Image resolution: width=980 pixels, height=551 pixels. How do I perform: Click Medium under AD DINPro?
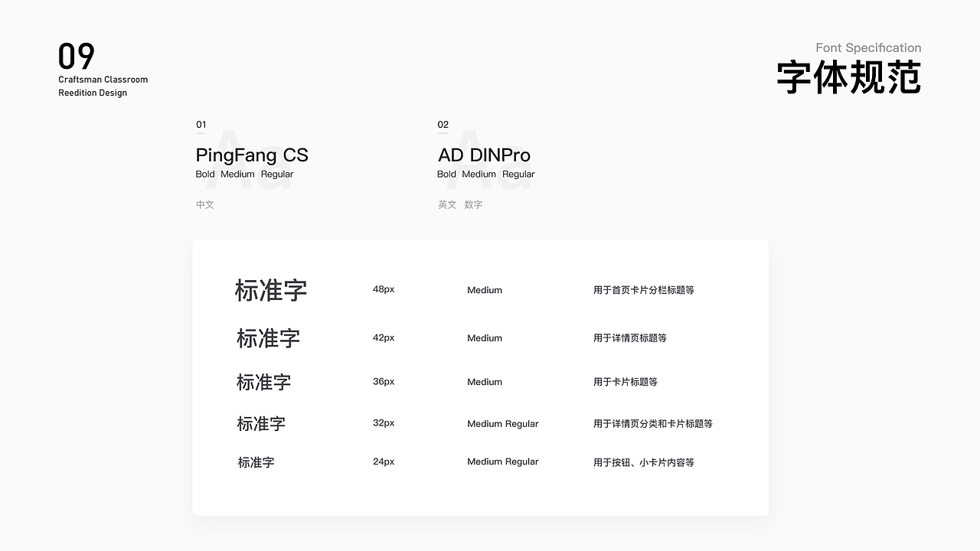click(479, 174)
